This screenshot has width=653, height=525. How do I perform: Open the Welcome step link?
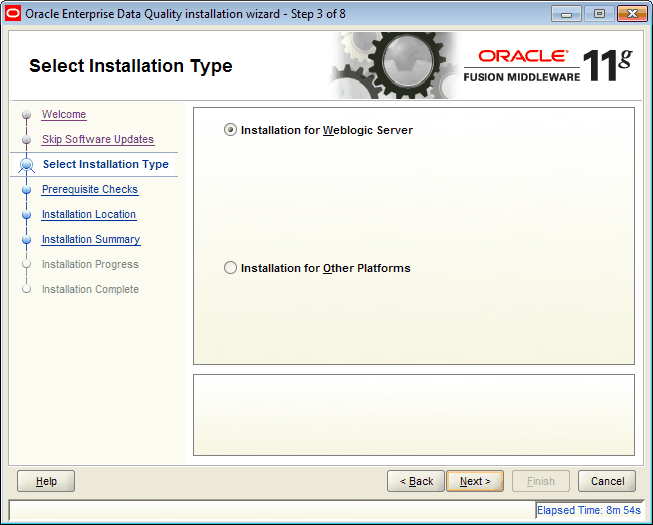pyautogui.click(x=64, y=114)
